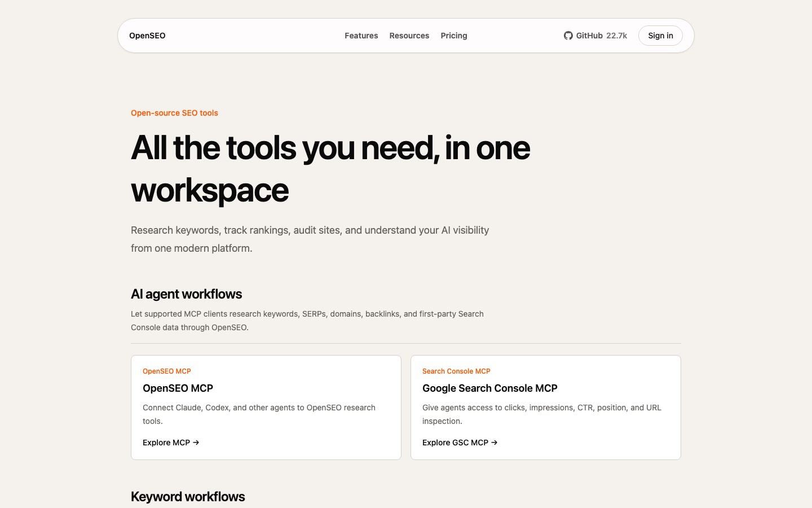The width and height of the screenshot is (812, 508).
Task: Select the Google Search Console MCP card title
Action: (490, 388)
